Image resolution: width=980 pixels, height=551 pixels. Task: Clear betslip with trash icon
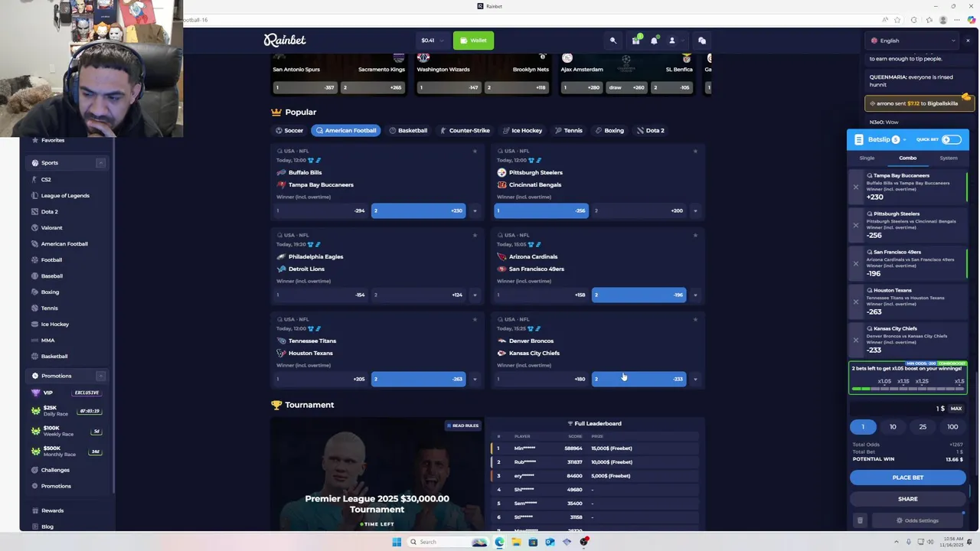coord(860,520)
